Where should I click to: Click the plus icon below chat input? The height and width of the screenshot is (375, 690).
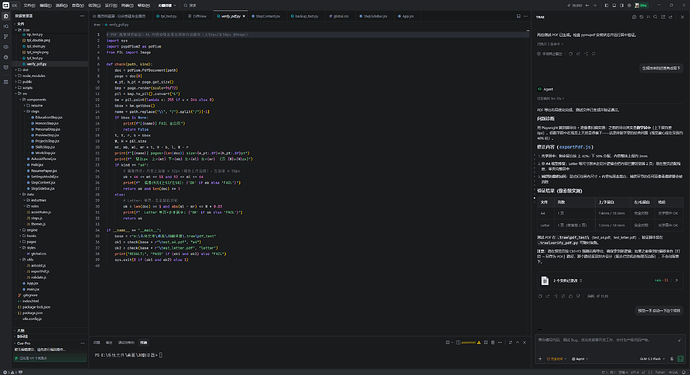[540, 359]
